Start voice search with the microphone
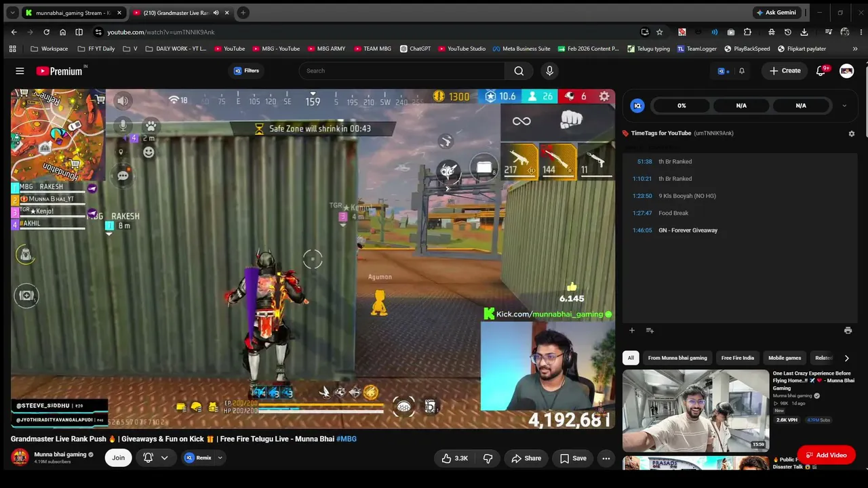Image resolution: width=868 pixels, height=488 pixels. coord(549,70)
